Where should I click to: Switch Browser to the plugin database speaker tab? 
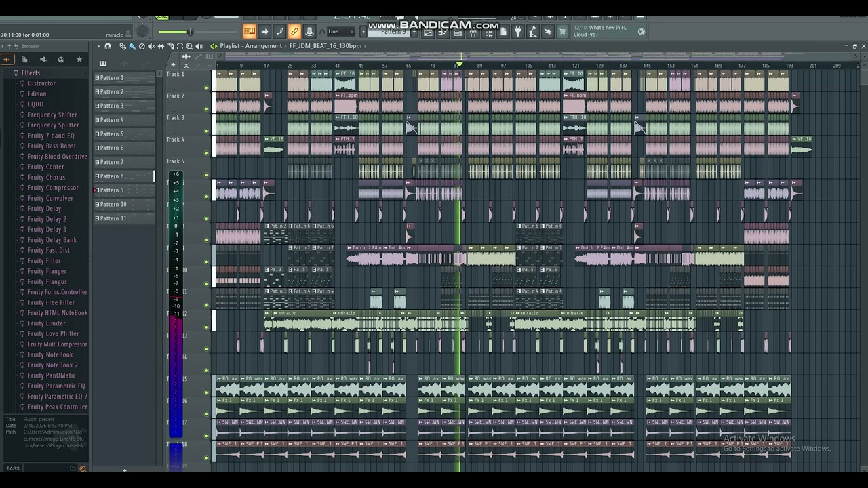pyautogui.click(x=43, y=59)
